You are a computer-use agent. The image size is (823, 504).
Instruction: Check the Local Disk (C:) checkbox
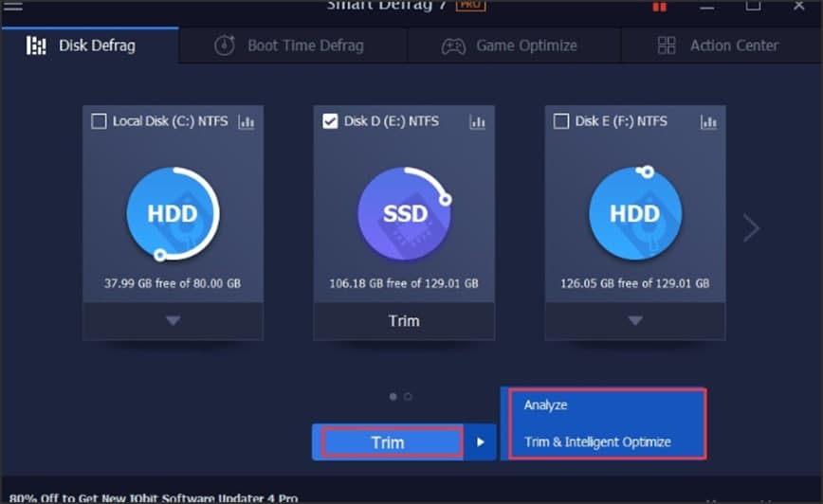[x=99, y=121]
